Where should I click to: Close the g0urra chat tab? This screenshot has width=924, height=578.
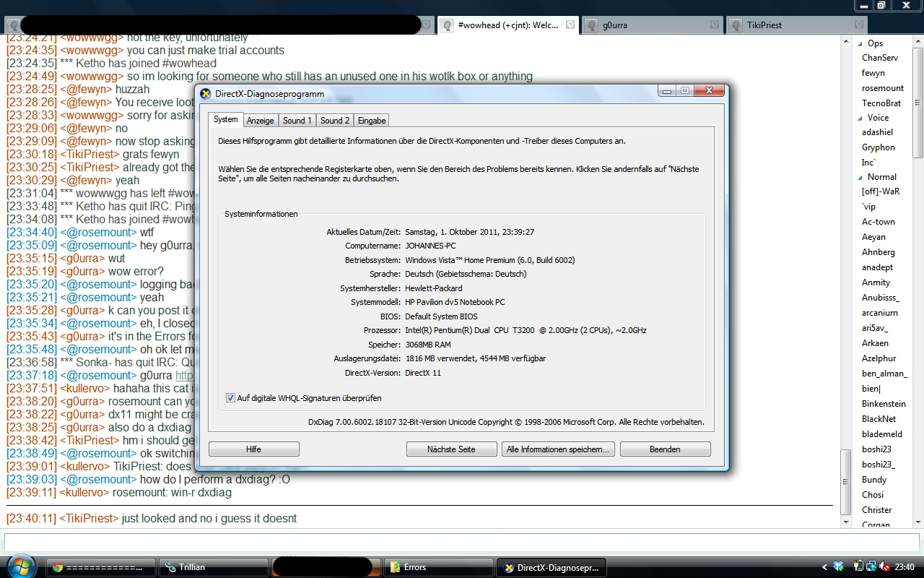tap(715, 25)
